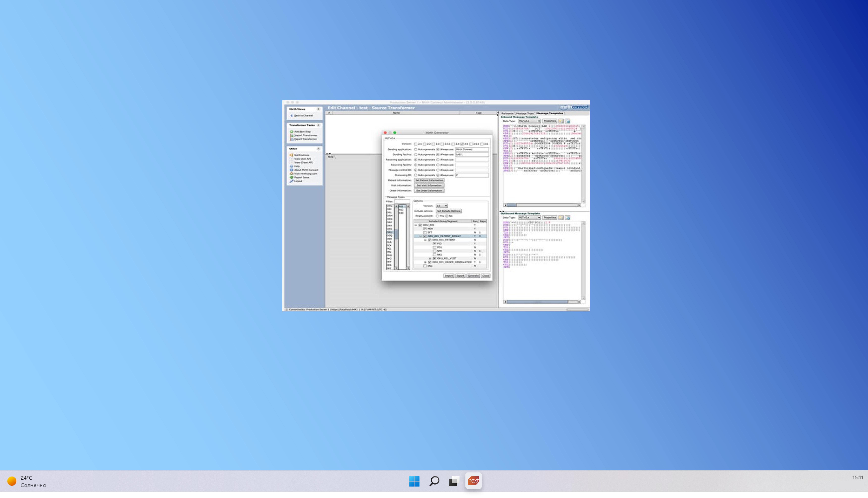
Task: Click the About Mirth Connect icon
Action: 292,170
